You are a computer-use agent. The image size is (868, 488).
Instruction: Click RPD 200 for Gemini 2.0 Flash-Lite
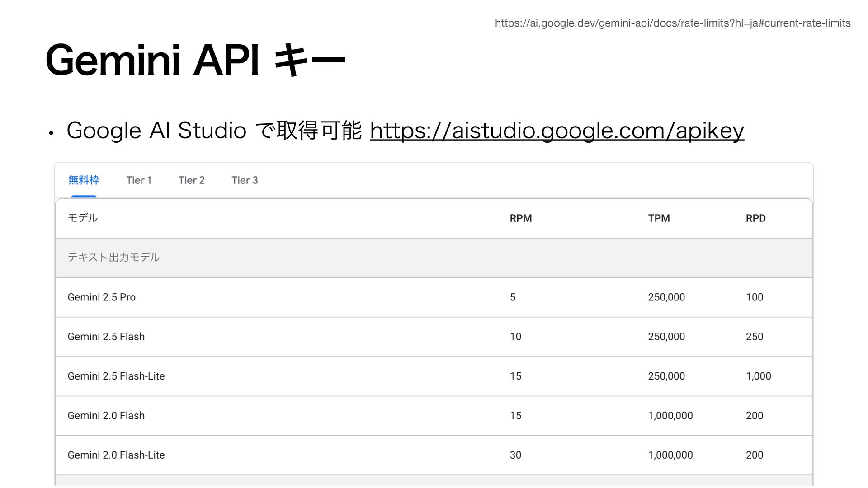[755, 455]
